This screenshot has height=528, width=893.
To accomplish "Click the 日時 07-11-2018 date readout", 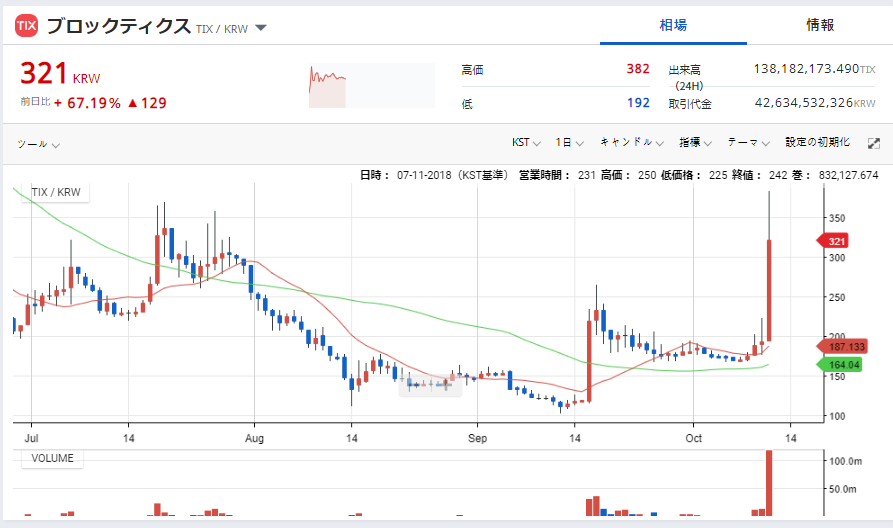I will point(435,175).
